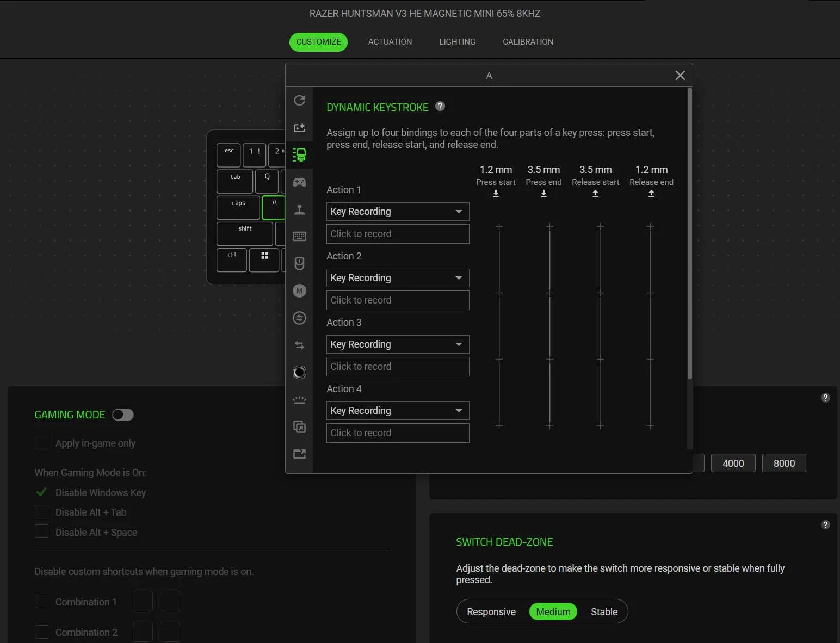Screen dimensions: 840x643
Task: Select the Dynamic Keystroke sidebar icon
Action: [x=299, y=154]
